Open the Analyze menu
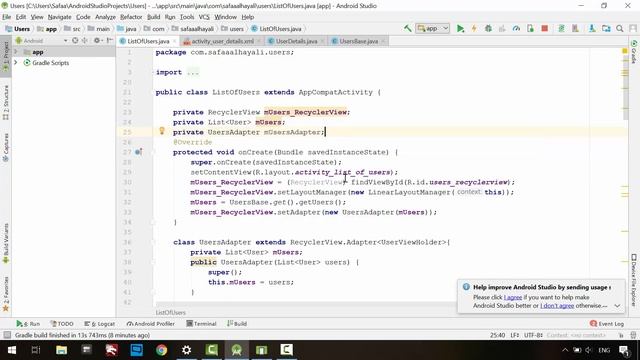Image resolution: width=640 pixels, height=360 pixels. tap(105, 17)
